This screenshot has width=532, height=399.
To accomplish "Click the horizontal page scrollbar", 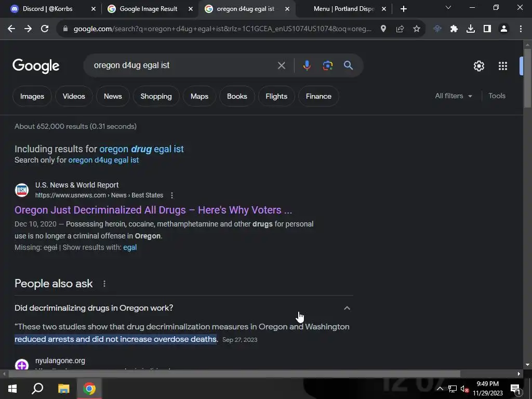I will pyautogui.click(x=234, y=374).
